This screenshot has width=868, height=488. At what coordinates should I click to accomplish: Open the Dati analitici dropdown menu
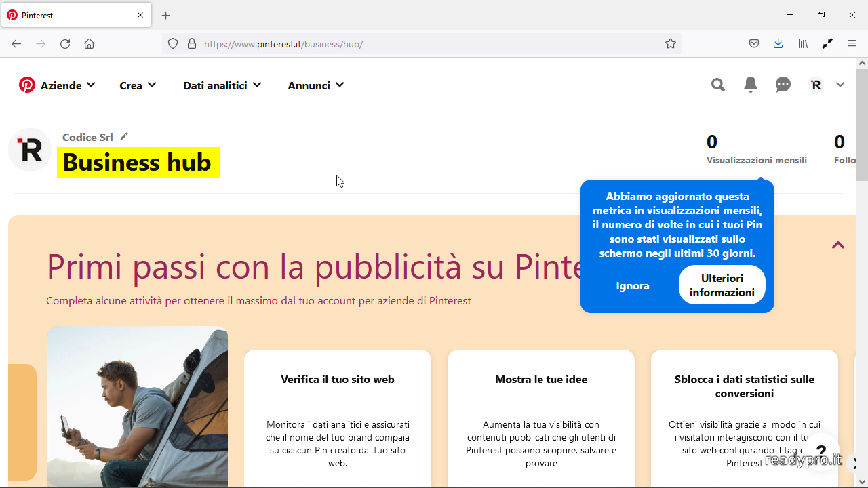coord(222,85)
